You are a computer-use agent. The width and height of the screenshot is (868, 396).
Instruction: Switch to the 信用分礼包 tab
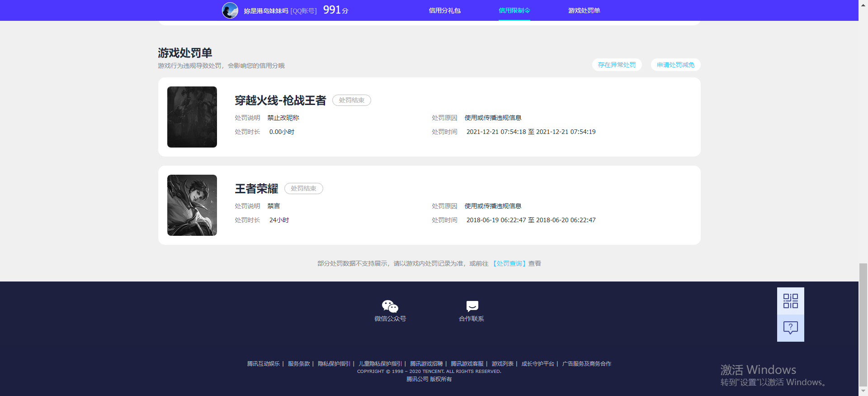coord(444,10)
